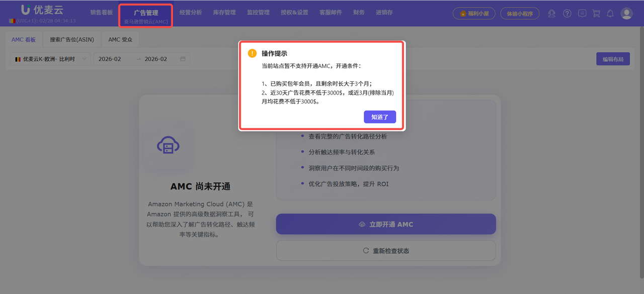Click 重新检查状态 to recheck status
This screenshot has height=294, width=644.
click(385, 250)
